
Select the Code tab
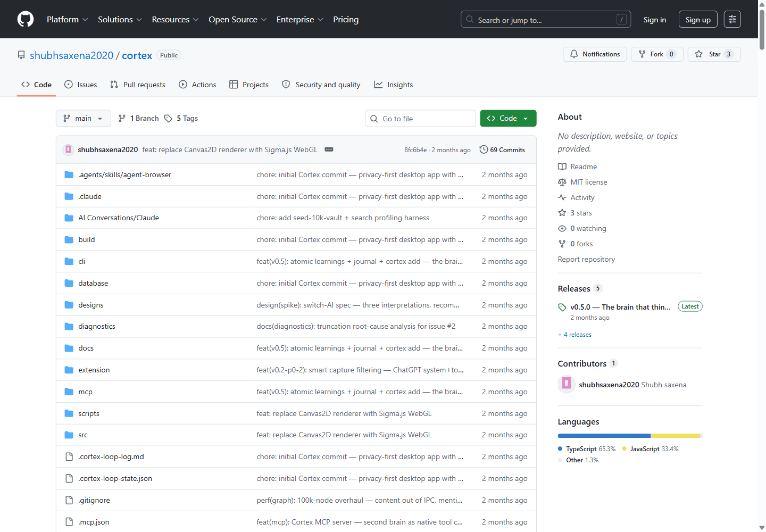pyautogui.click(x=36, y=85)
